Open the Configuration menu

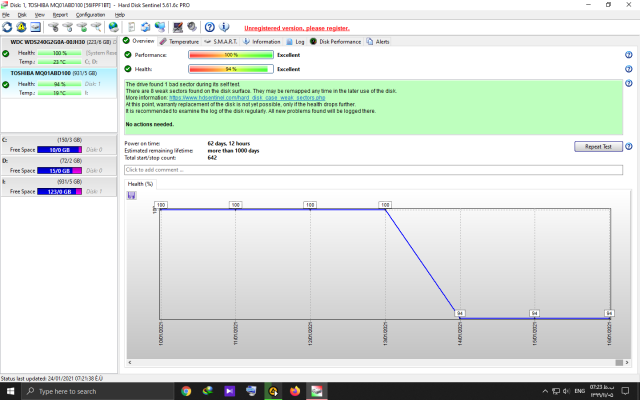click(90, 15)
